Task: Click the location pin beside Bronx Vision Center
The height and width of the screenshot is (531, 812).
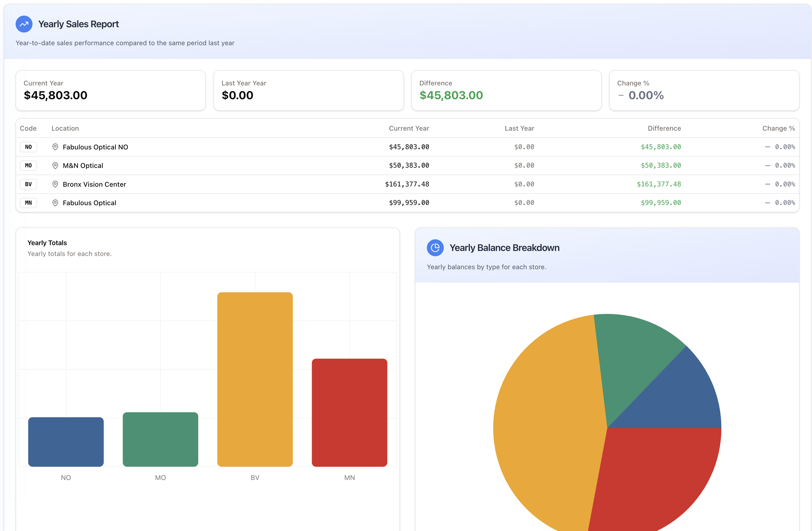Action: 55,184
